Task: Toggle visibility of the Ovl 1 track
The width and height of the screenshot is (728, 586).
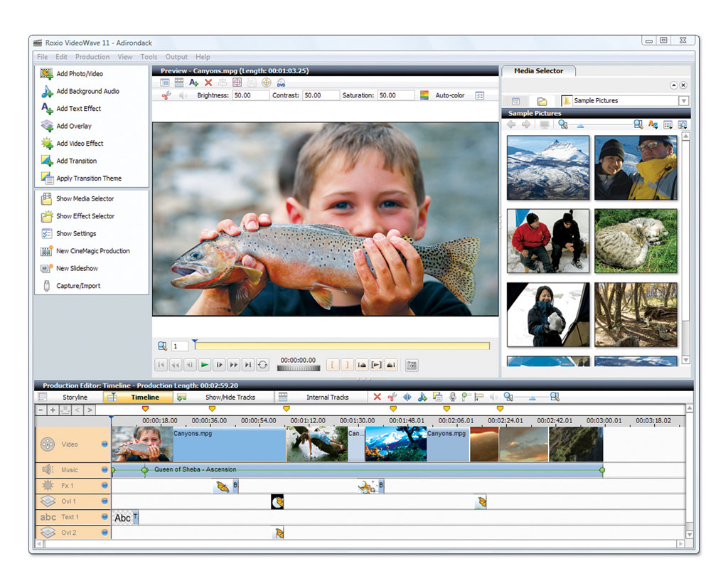Action: (105, 501)
